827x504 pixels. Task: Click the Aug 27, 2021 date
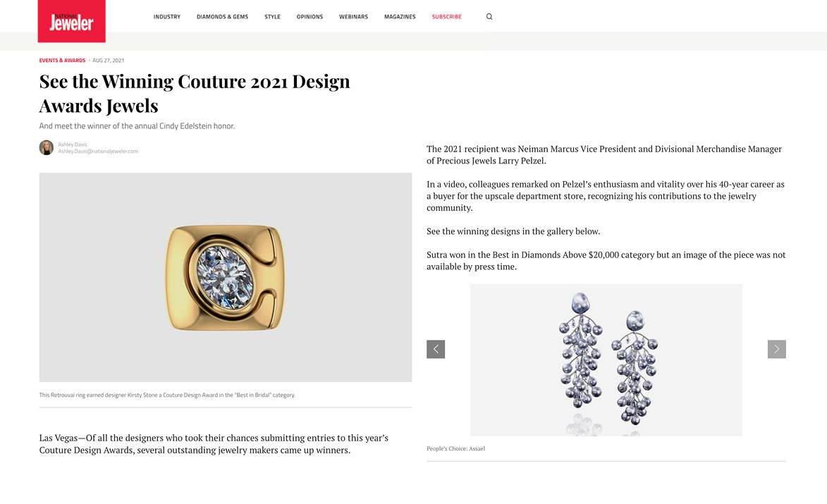[x=108, y=61]
